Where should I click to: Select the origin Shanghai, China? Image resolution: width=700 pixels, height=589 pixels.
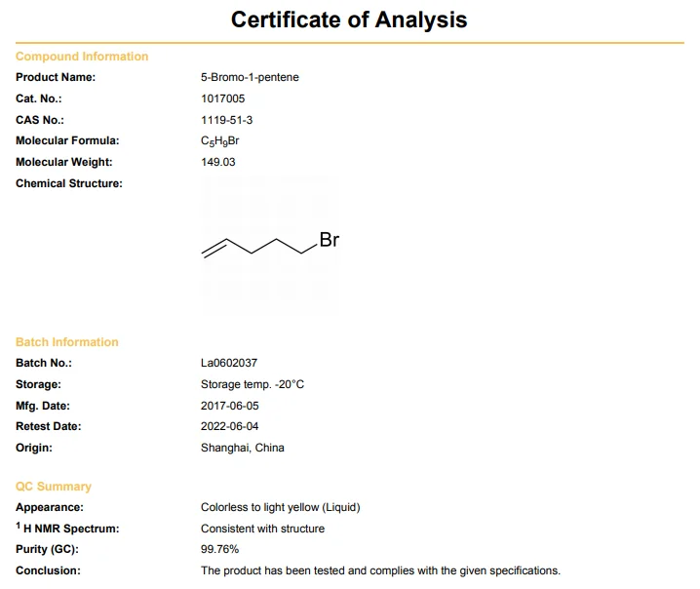(243, 448)
